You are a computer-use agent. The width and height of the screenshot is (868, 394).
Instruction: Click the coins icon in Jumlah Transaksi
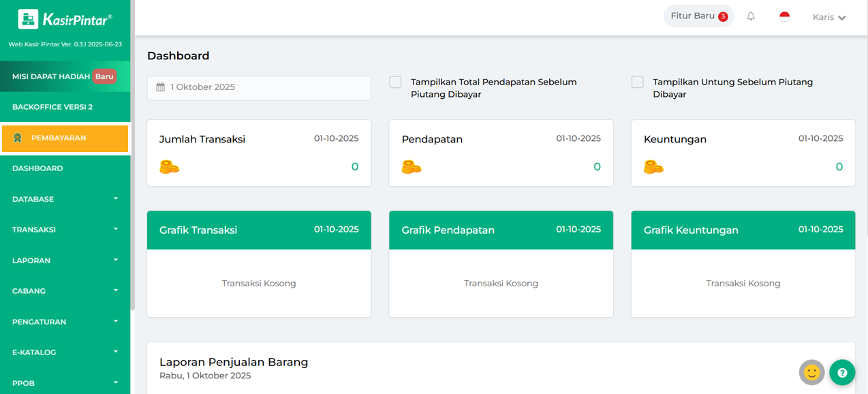click(x=169, y=167)
